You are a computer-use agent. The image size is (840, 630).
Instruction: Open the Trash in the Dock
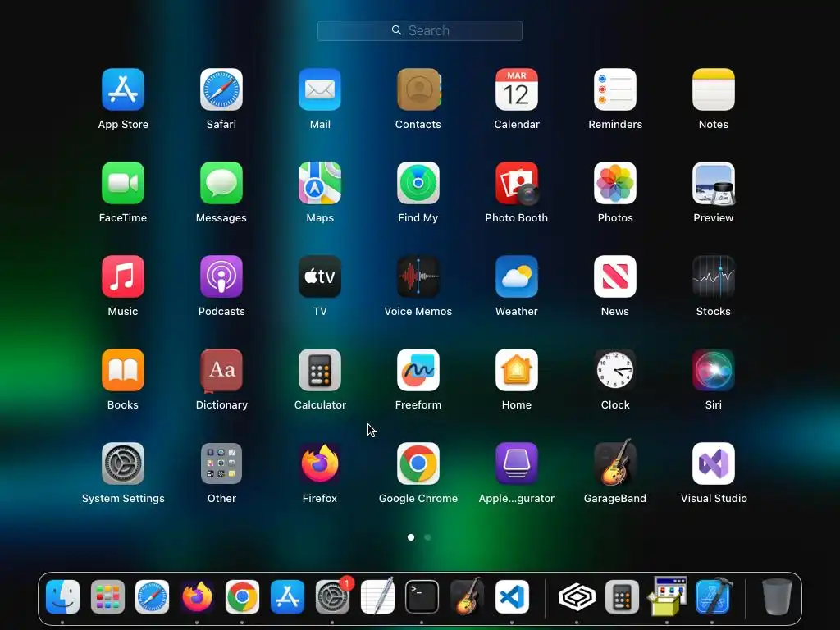(777, 596)
